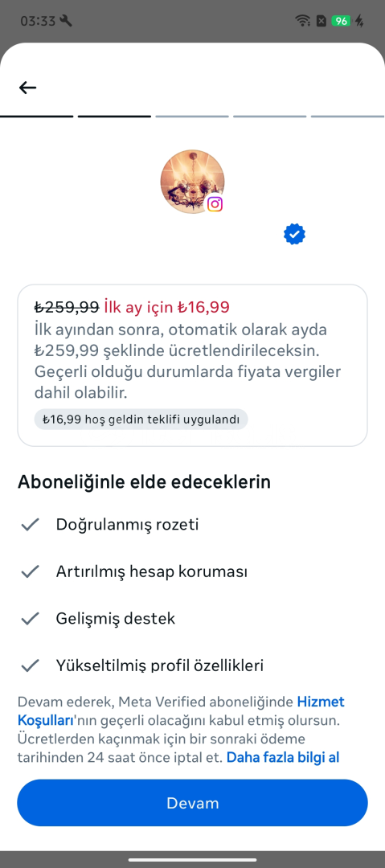Screen dimensions: 385x868
Task: Select the chandelier profile picture
Action: pyautogui.click(x=192, y=182)
